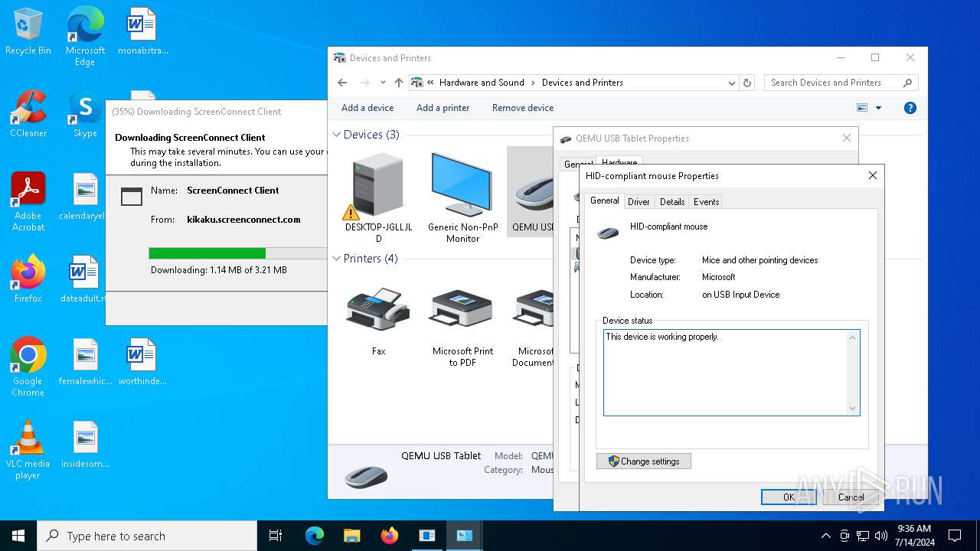
Task: Click OK in HID-compliant mouse Properties
Action: coord(789,497)
